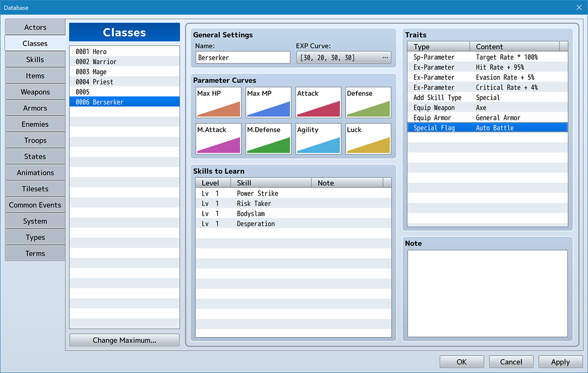Open the Max MP parameter curve
The height and width of the screenshot is (373, 588).
tap(268, 102)
